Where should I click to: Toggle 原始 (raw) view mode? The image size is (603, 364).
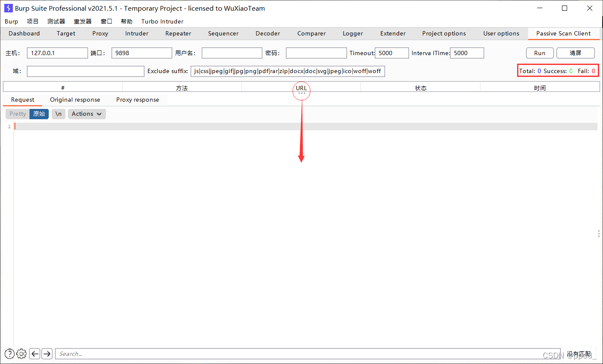pyautogui.click(x=39, y=114)
